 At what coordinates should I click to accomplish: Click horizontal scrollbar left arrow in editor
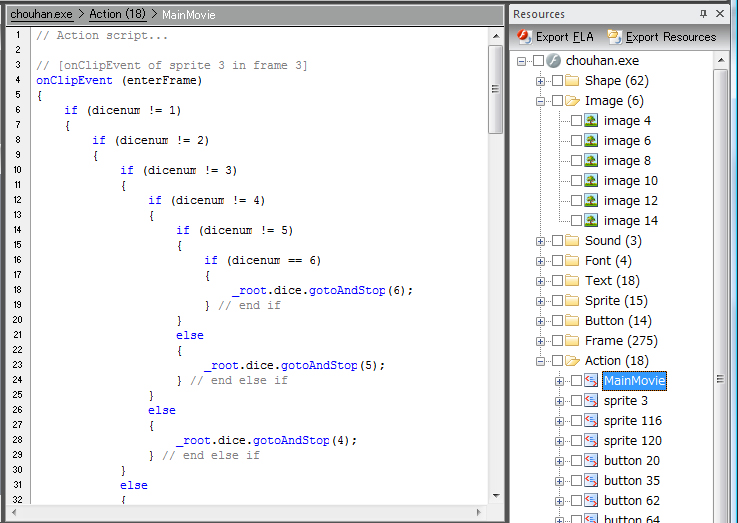pos(14,512)
